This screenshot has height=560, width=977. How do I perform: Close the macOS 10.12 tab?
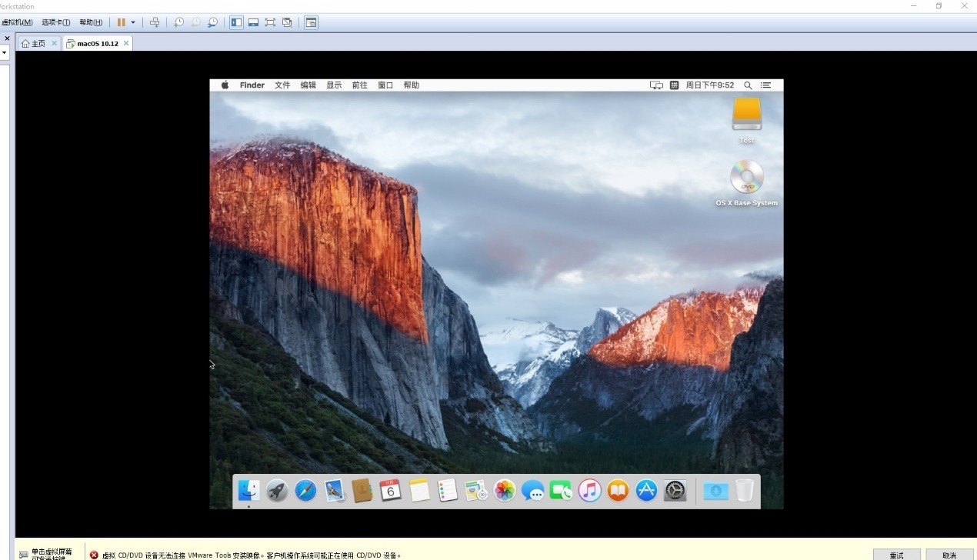(126, 44)
